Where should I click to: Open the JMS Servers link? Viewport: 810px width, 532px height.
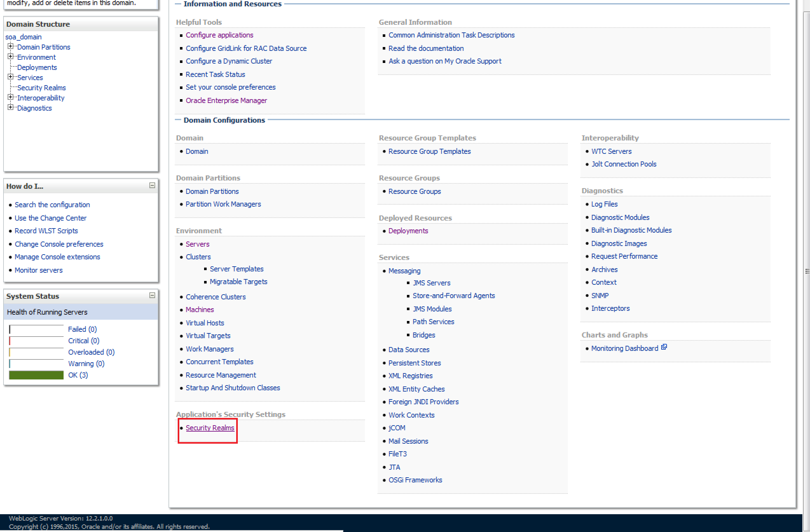tap(431, 283)
